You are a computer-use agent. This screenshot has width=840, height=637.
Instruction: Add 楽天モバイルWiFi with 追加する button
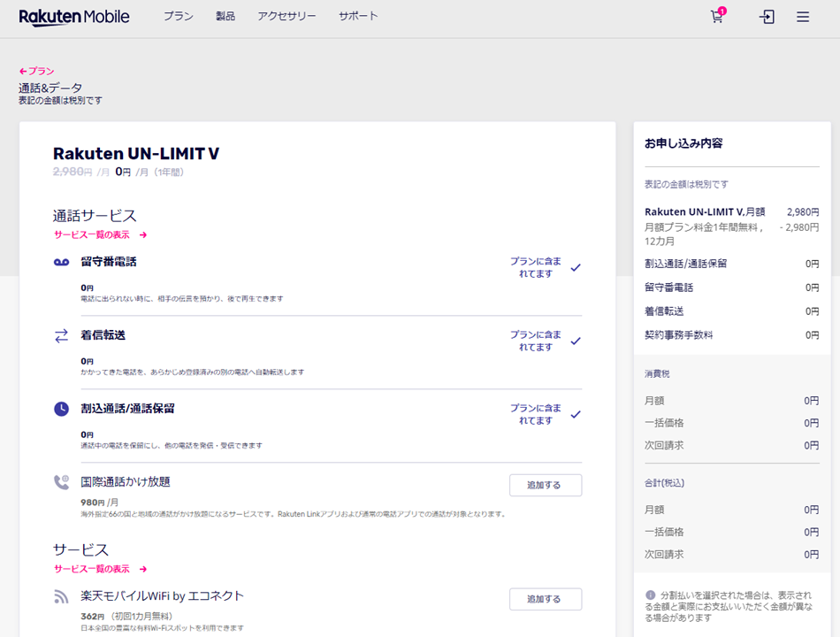546,599
